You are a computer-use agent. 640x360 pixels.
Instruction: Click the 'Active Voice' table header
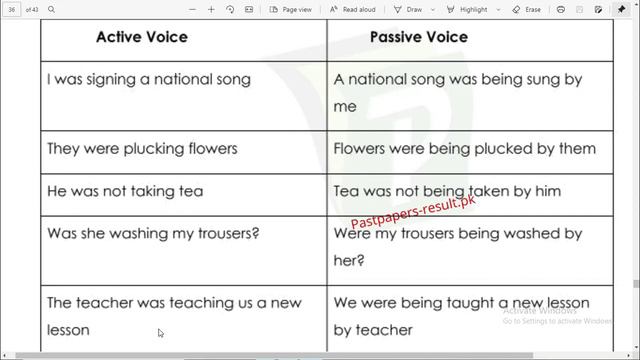coord(142,37)
